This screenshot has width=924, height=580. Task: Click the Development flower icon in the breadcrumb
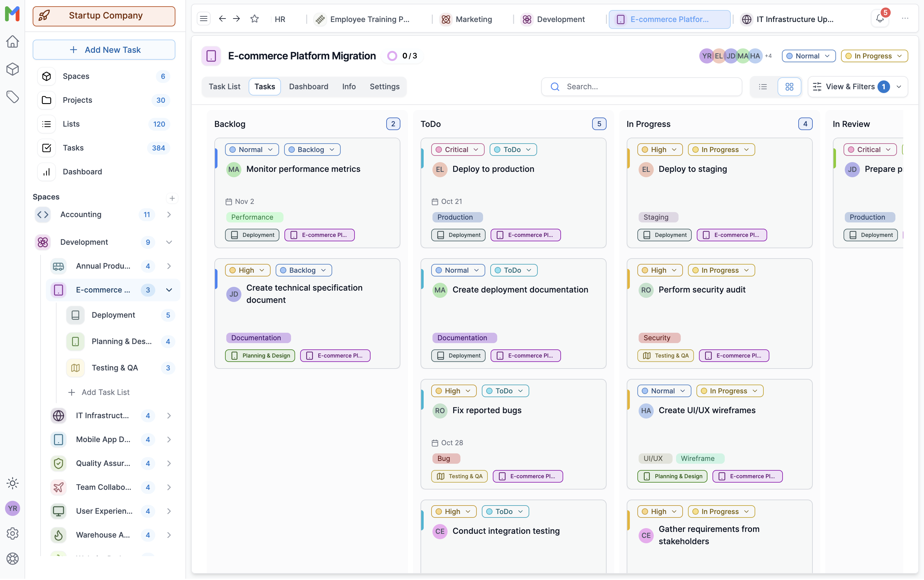click(x=527, y=19)
